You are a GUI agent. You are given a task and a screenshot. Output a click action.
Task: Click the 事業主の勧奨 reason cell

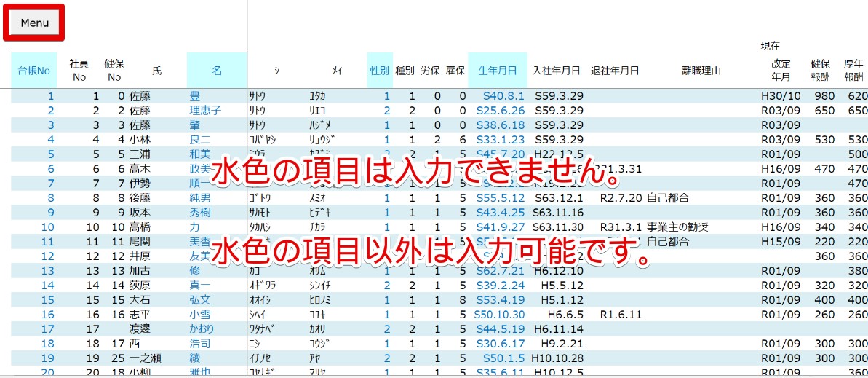coord(678,227)
